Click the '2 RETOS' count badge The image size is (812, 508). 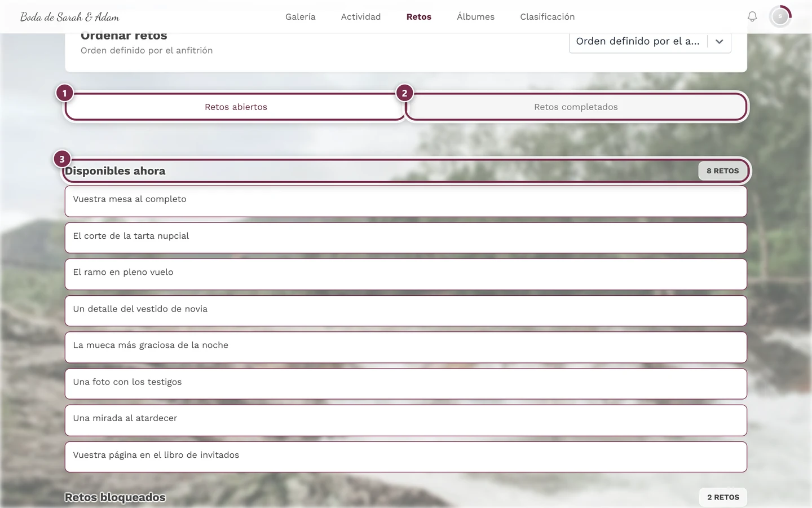pos(723,497)
